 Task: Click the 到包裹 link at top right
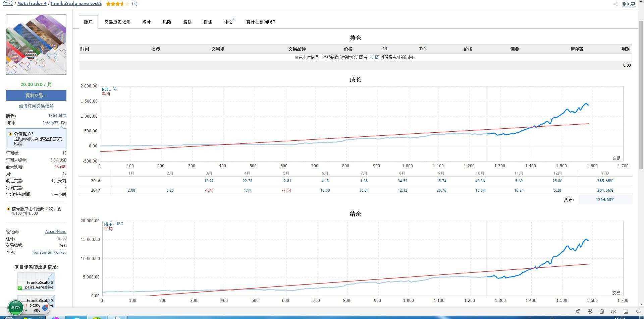(x=629, y=4)
